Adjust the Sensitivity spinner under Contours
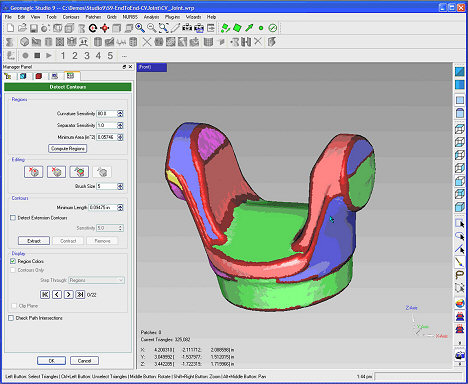468x384 pixels. click(120, 228)
